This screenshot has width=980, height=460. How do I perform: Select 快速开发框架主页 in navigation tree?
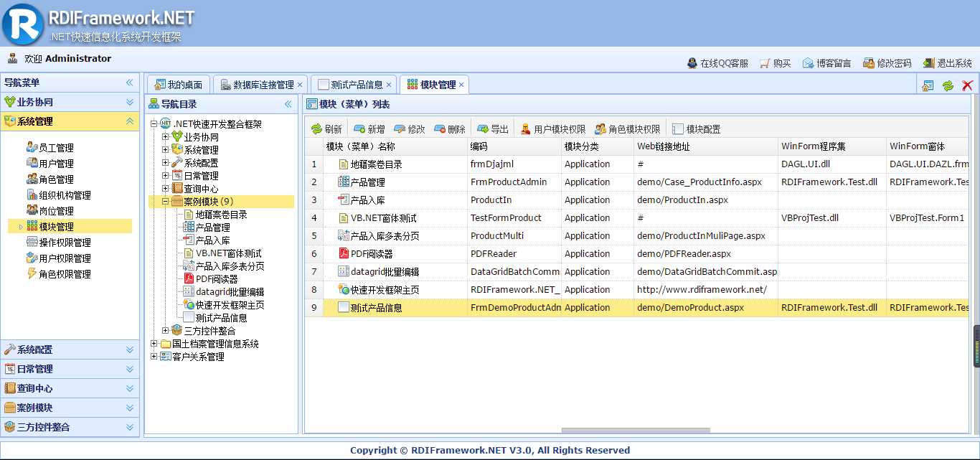(230, 305)
